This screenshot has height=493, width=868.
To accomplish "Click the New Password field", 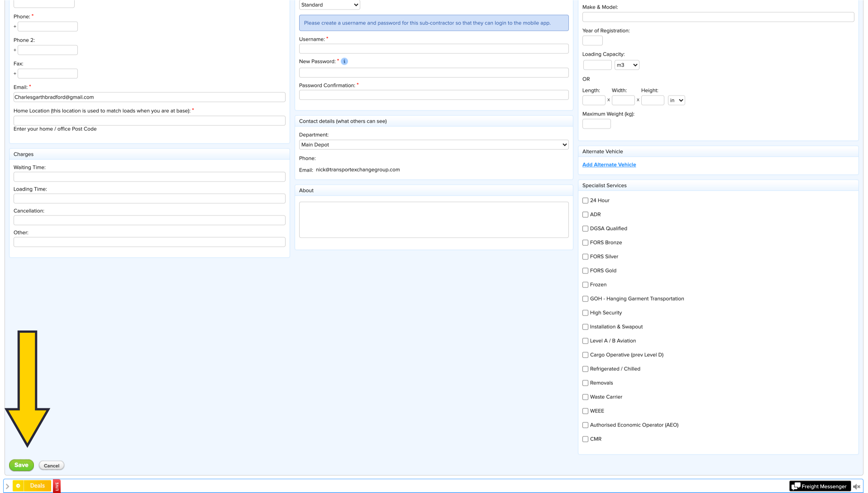I will (x=434, y=73).
